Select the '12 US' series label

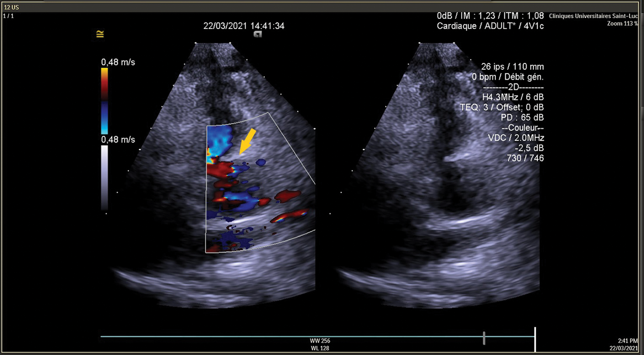pyautogui.click(x=11, y=7)
